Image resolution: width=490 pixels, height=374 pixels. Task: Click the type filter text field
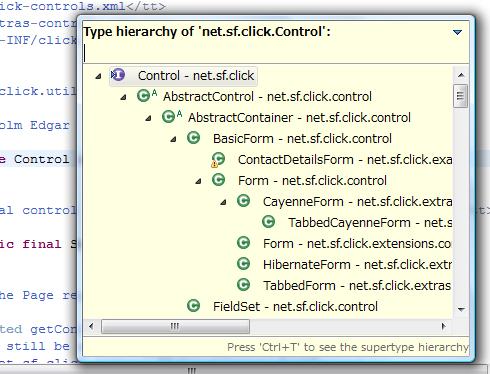(276, 53)
